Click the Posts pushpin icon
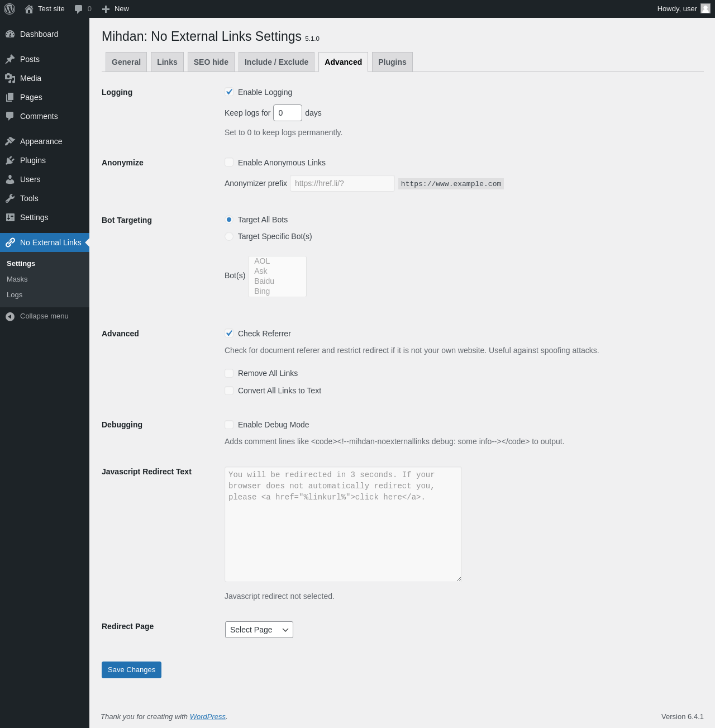This screenshot has height=728, width=715. 10,59
